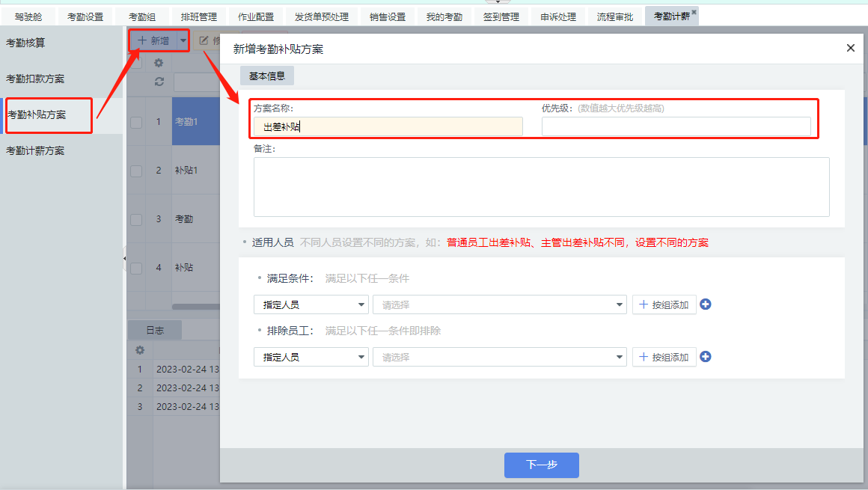The height and width of the screenshot is (490, 868).
Task: Switch to the 流程审批 tab
Action: click(615, 17)
